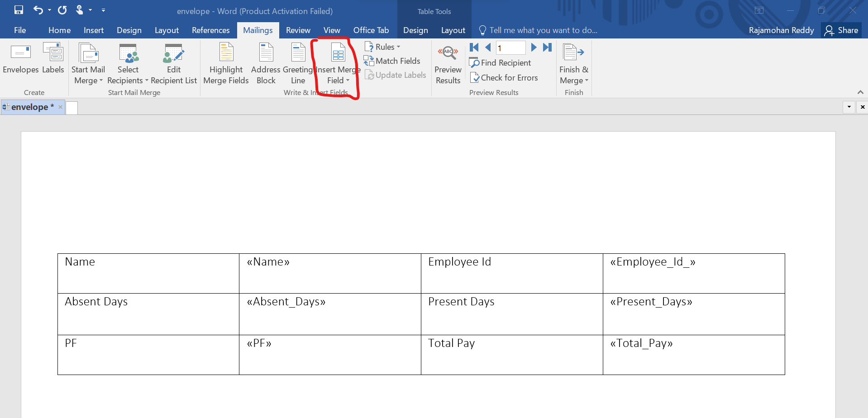
Task: Redo using the repeat arrow icon
Action: pyautogui.click(x=62, y=10)
